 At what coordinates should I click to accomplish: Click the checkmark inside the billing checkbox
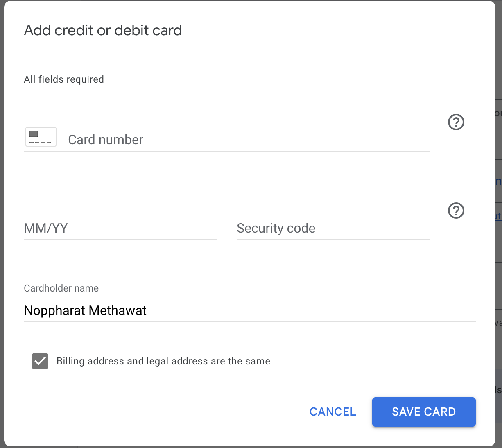(40, 361)
